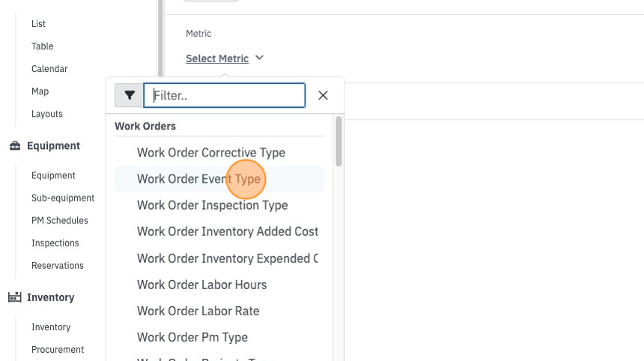Focus the Filter text input field
Image resolution: width=644 pixels, height=361 pixels.
point(224,95)
